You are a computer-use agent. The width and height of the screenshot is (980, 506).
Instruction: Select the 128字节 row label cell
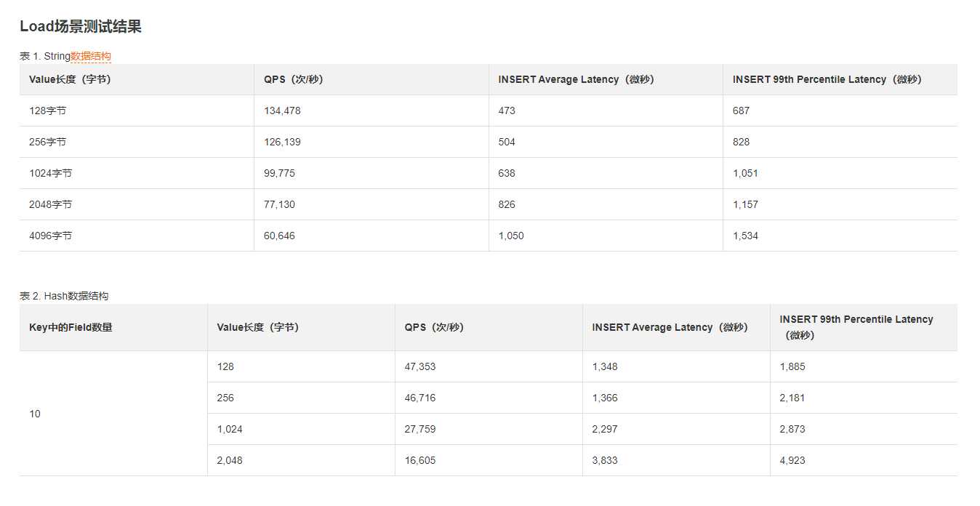coord(48,111)
